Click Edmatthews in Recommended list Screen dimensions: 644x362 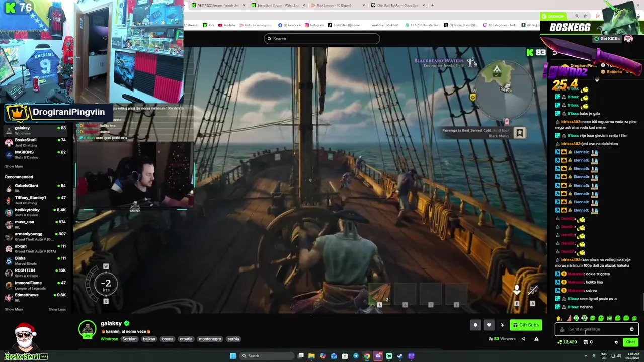pyautogui.click(x=35, y=297)
